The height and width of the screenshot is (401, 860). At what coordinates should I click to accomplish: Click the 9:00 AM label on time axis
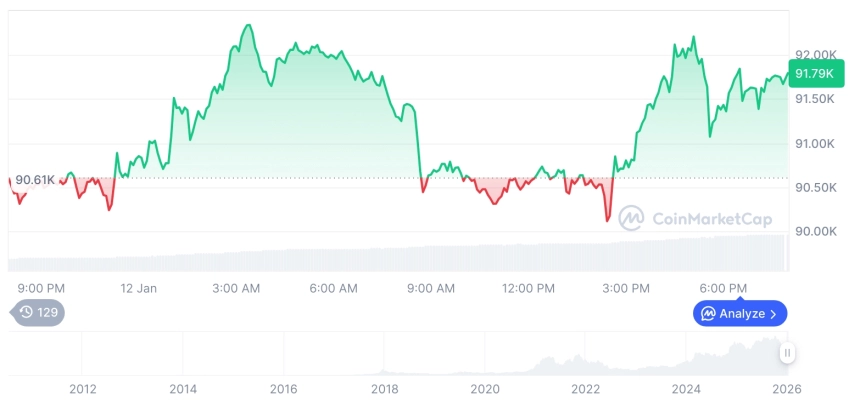431,288
